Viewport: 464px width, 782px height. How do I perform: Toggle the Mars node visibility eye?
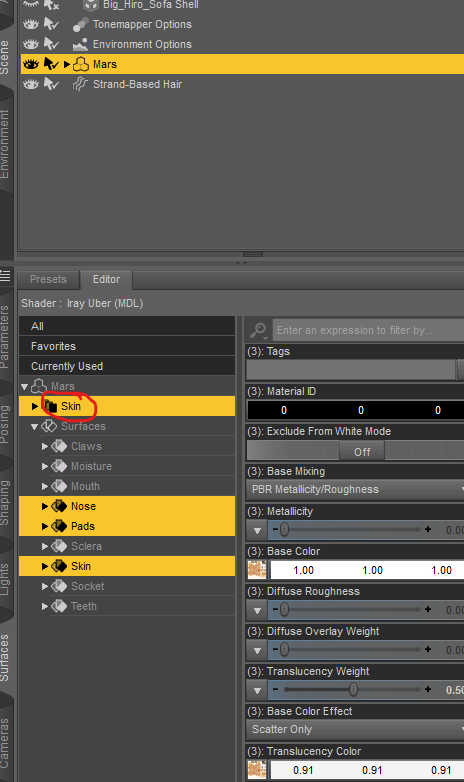tap(31, 64)
